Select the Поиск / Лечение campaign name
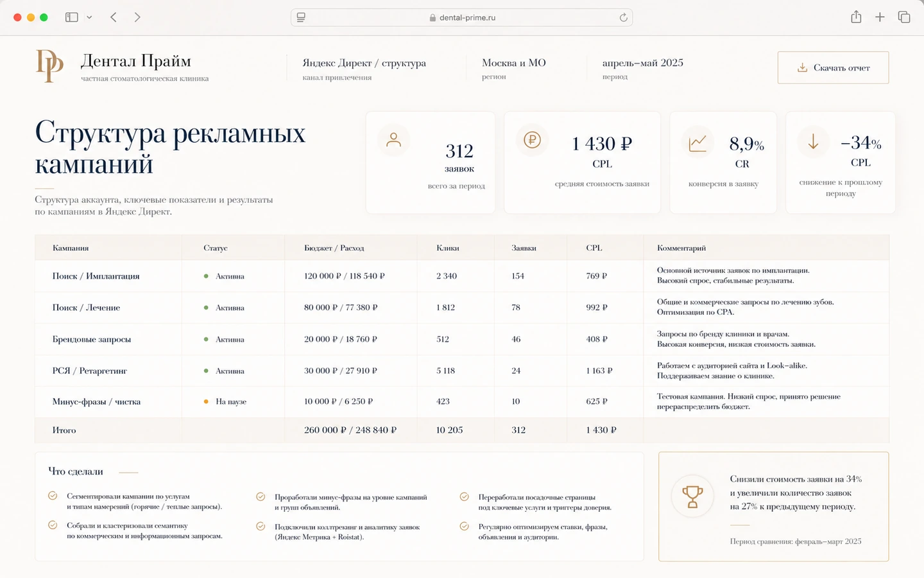 click(87, 308)
